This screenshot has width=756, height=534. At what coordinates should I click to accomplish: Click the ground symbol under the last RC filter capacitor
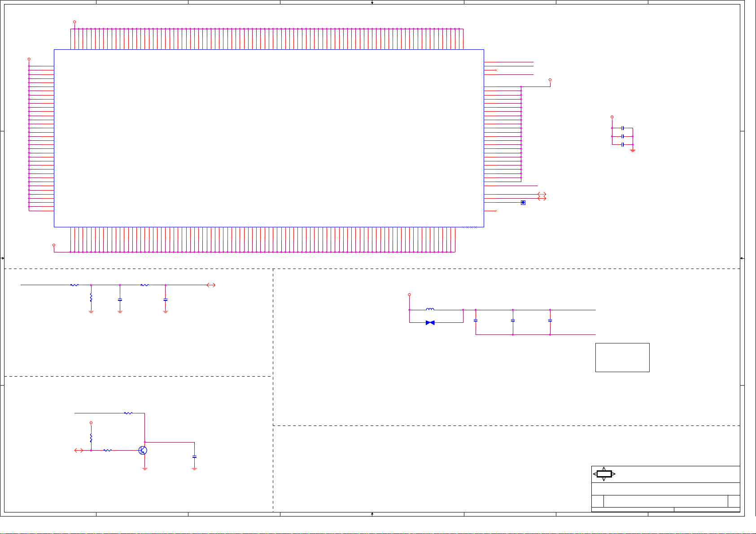[165, 312]
